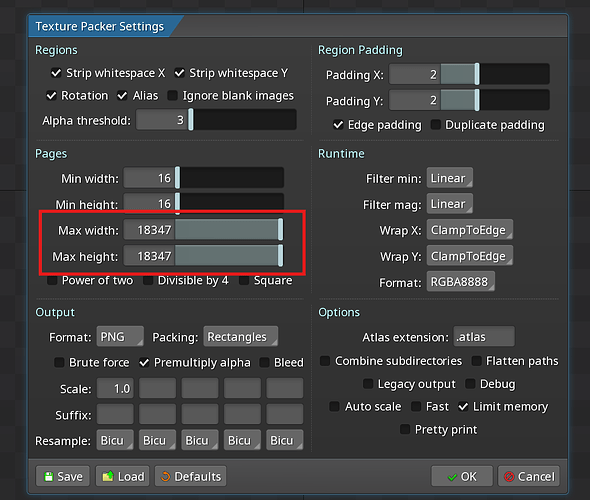Screen dimensions: 590x500
Task: Open Packing Rectangles dropdown
Action: tap(241, 336)
